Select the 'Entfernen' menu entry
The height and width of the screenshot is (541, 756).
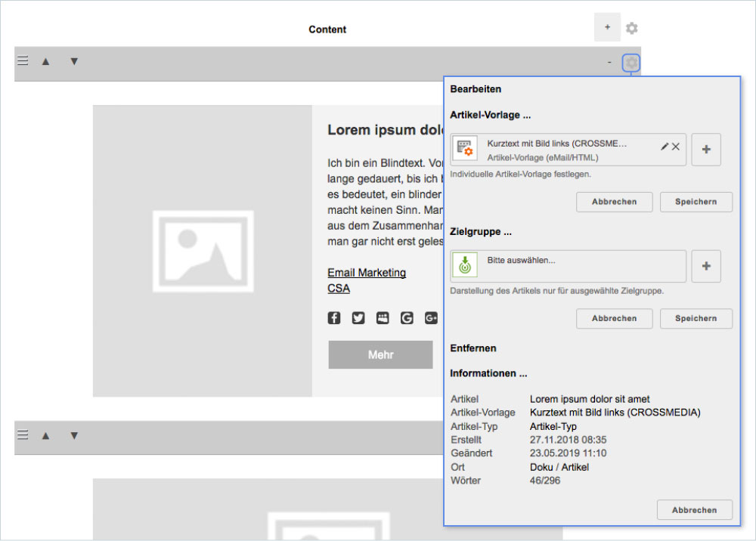click(x=473, y=348)
